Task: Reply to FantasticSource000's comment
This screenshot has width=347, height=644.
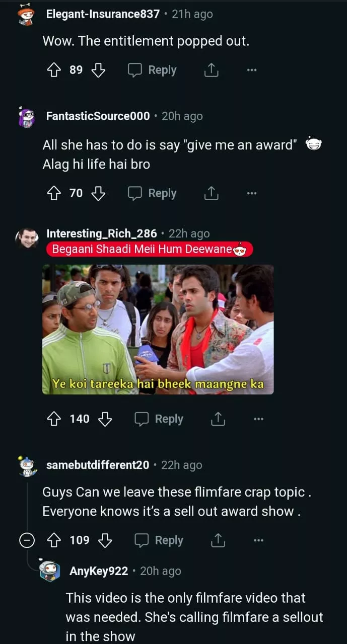Action: point(152,193)
